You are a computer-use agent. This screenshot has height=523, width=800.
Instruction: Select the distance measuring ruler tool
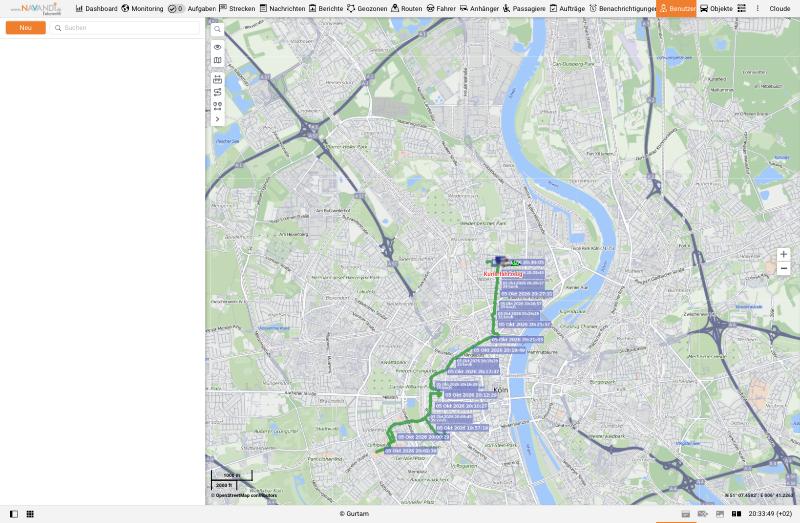coord(217,79)
